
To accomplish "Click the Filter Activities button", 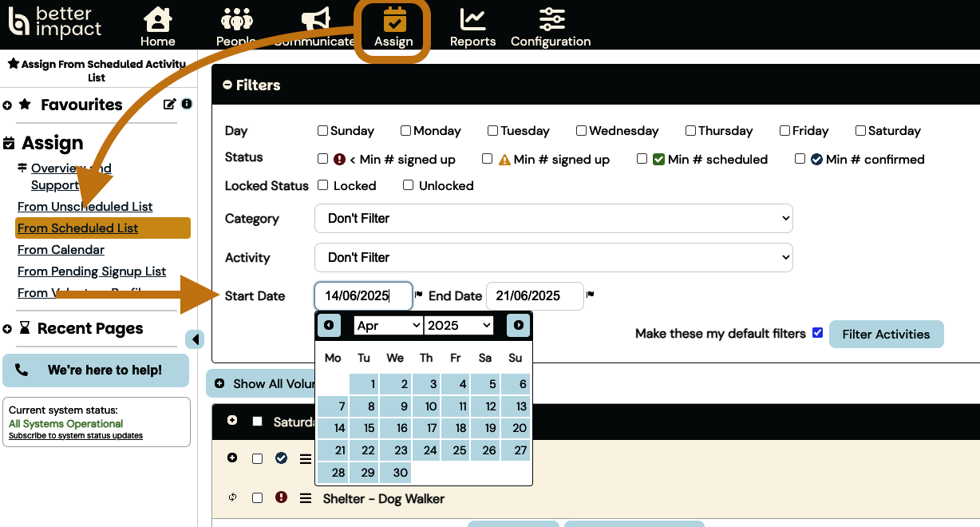I will [886, 335].
